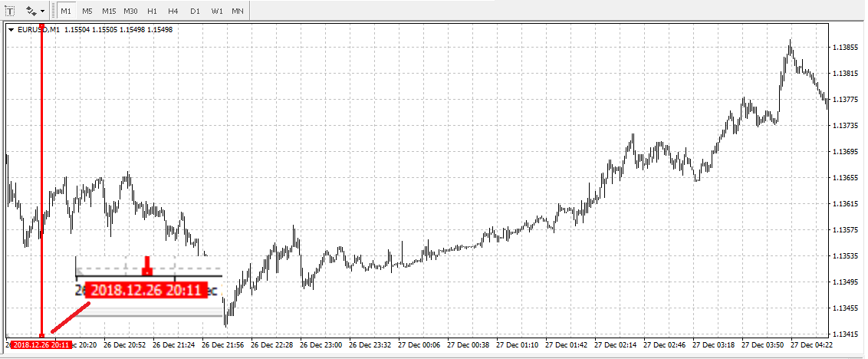Click the 27 Dec 01:10 time label
Viewport: 868px width, 359px height.
coord(518,344)
